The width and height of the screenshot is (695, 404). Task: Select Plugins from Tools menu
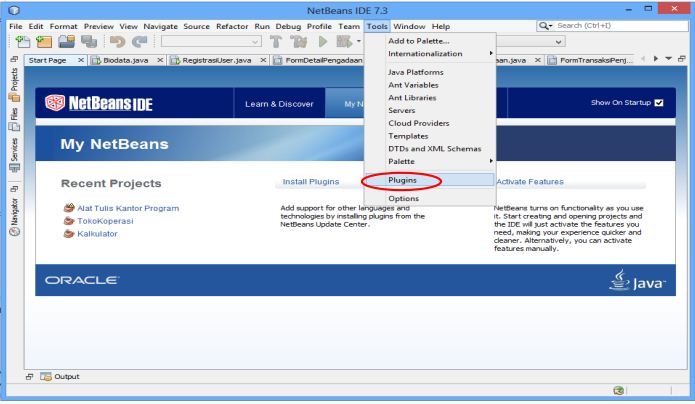[x=429, y=180]
